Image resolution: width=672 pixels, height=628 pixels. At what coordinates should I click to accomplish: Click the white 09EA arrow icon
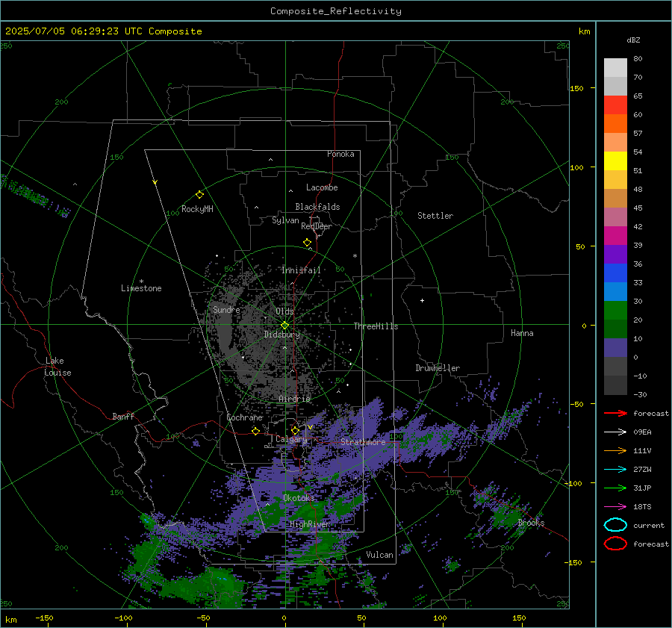click(x=615, y=432)
